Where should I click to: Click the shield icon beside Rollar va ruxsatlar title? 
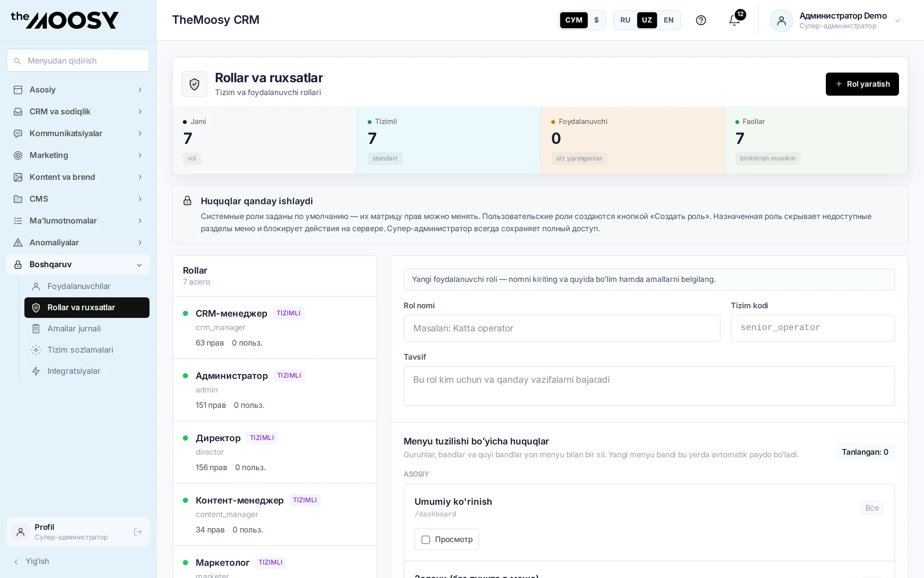click(194, 84)
